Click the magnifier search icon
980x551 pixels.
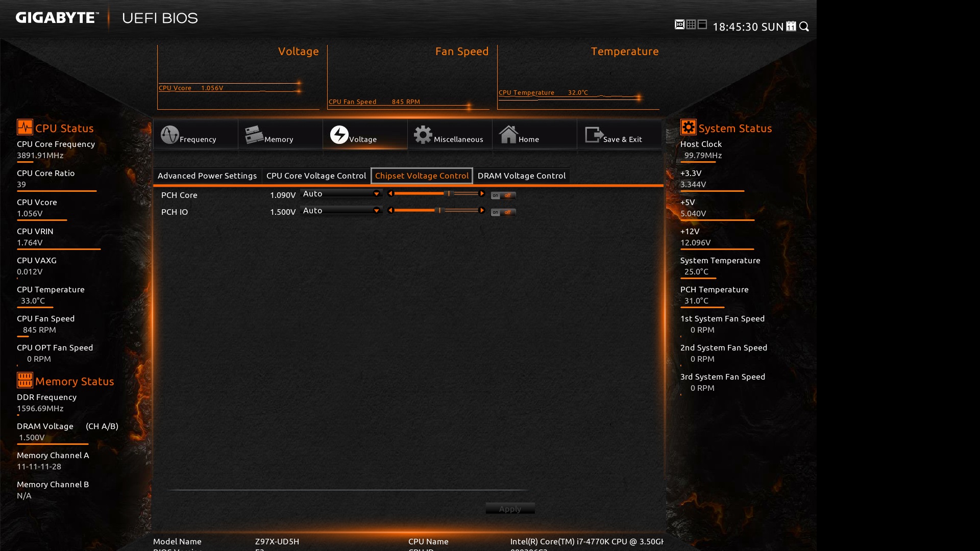tap(804, 26)
